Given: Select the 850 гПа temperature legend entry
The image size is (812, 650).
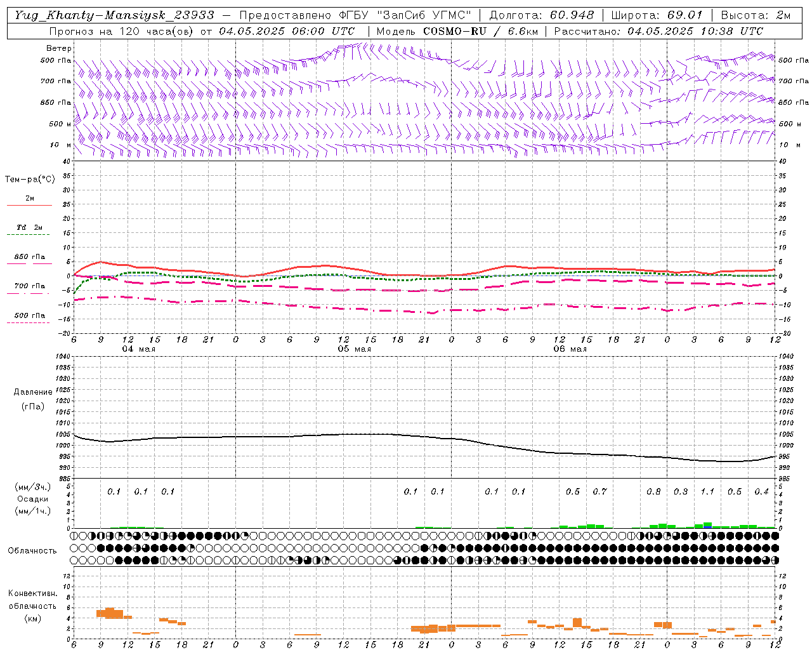Looking at the screenshot, I should (x=30, y=257).
